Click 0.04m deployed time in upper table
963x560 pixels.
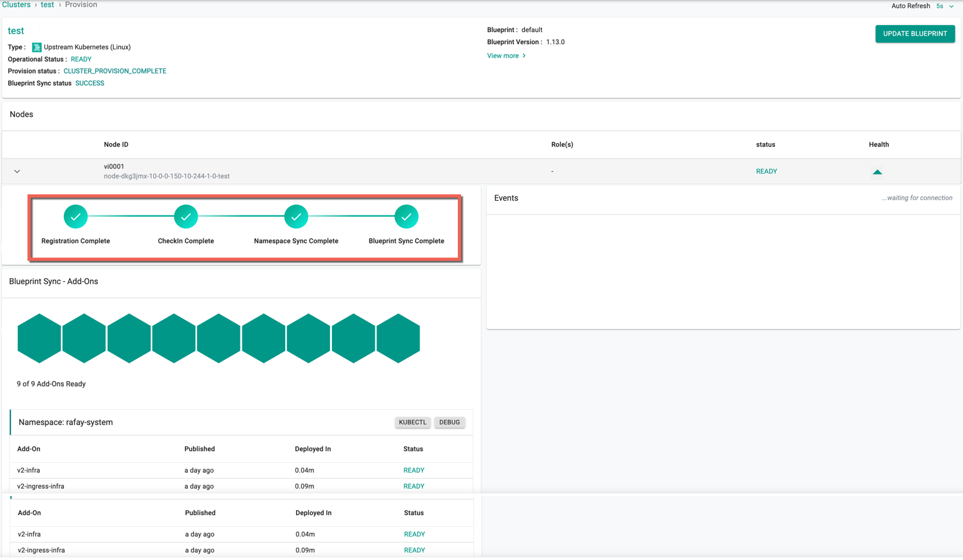[304, 471]
